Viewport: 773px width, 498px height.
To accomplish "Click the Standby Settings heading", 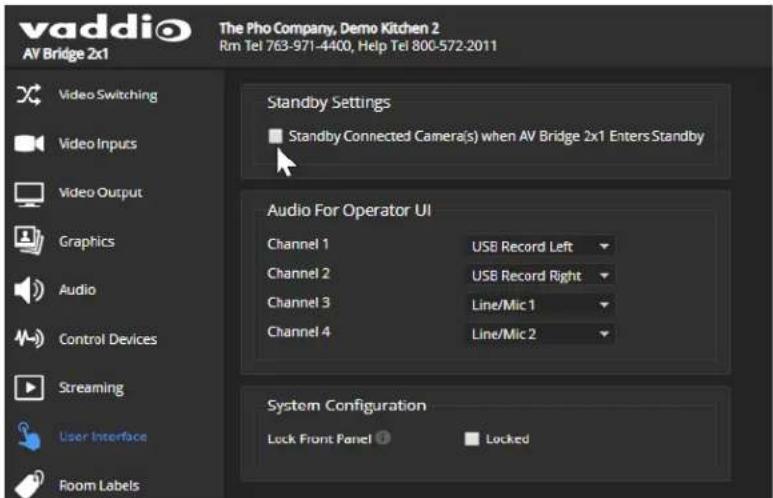I will (329, 103).
